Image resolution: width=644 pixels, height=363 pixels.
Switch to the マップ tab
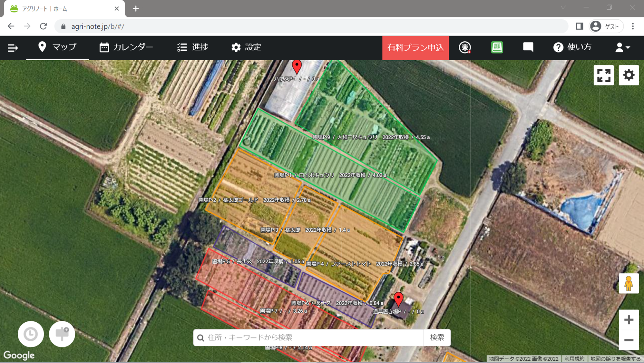pos(57,47)
